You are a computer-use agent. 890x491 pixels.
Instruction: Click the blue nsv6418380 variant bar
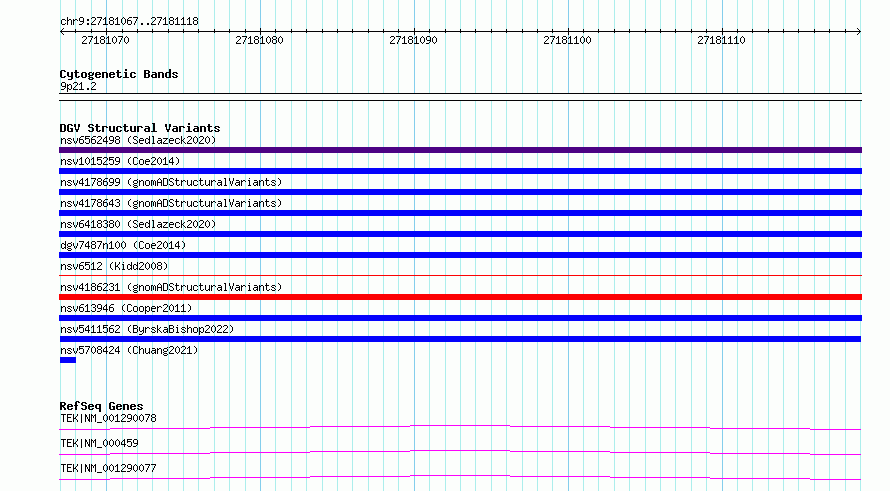pos(460,234)
